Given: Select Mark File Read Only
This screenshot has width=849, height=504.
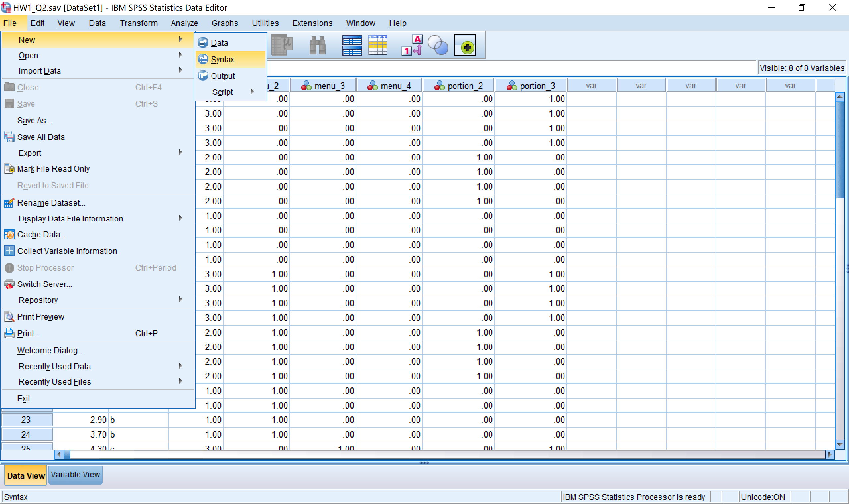Looking at the screenshot, I should 53,168.
